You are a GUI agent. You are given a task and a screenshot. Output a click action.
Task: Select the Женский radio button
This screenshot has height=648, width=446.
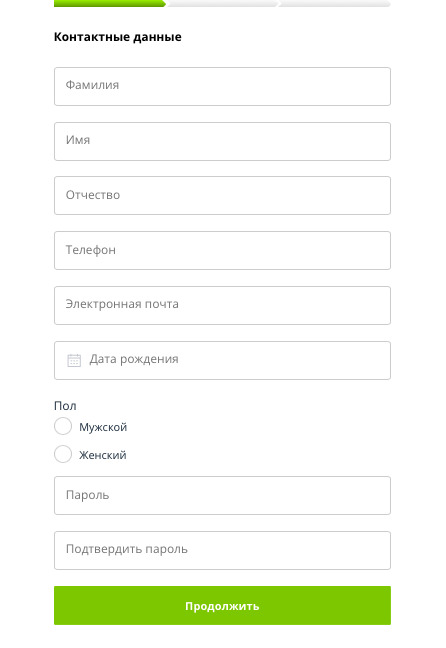63,454
